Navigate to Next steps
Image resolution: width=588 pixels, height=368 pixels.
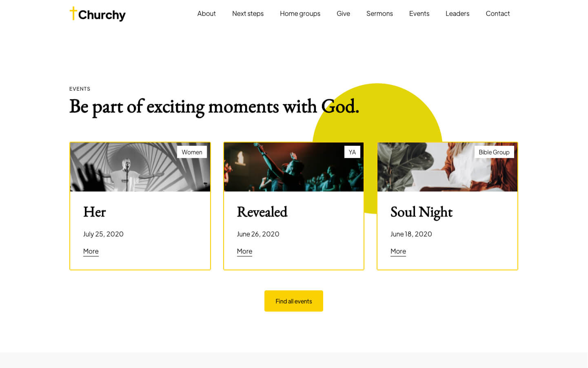248,13
